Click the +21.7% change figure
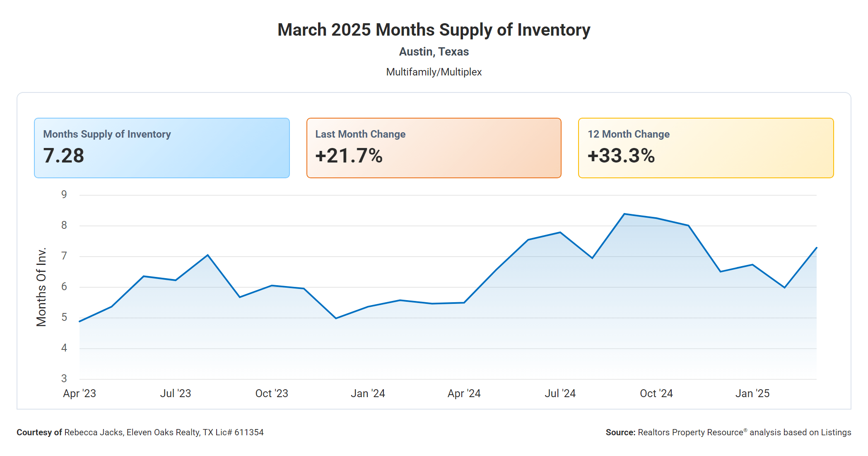The image size is (868, 456). pos(349,156)
